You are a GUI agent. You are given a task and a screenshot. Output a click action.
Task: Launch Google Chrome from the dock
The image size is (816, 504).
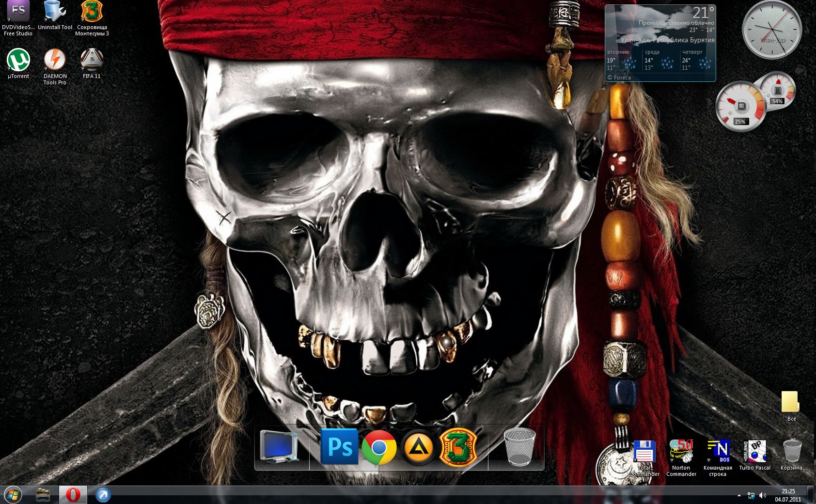(379, 447)
